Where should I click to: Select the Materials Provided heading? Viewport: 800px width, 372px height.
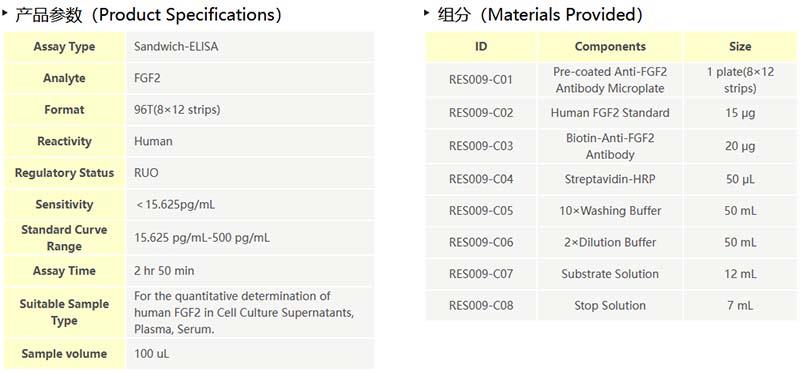click(540, 15)
